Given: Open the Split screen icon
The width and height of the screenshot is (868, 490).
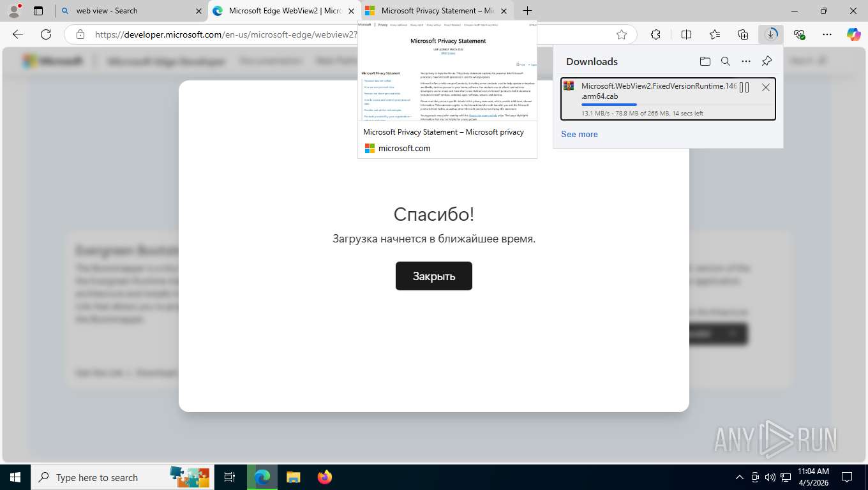Looking at the screenshot, I should (687, 34).
